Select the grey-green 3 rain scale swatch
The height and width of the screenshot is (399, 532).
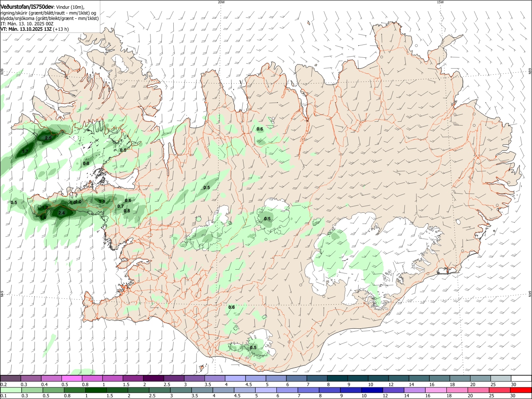(181, 390)
